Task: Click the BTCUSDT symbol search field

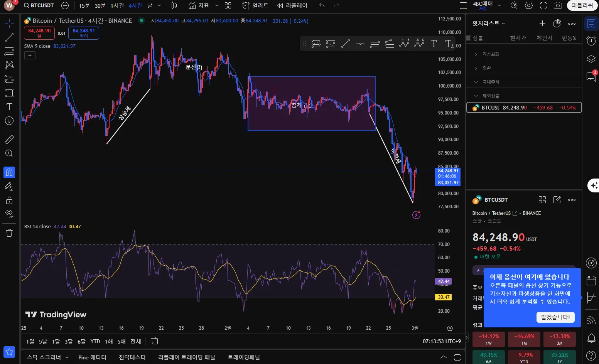Action: [39, 6]
